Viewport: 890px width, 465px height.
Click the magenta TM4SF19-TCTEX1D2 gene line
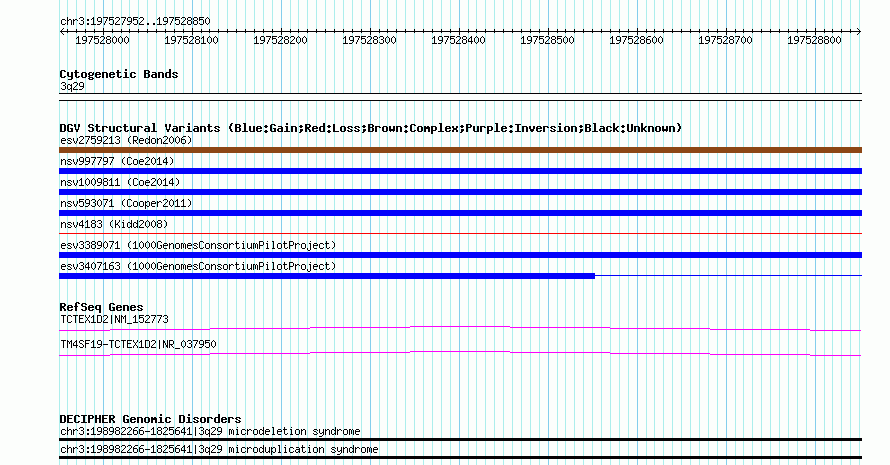[460, 354]
